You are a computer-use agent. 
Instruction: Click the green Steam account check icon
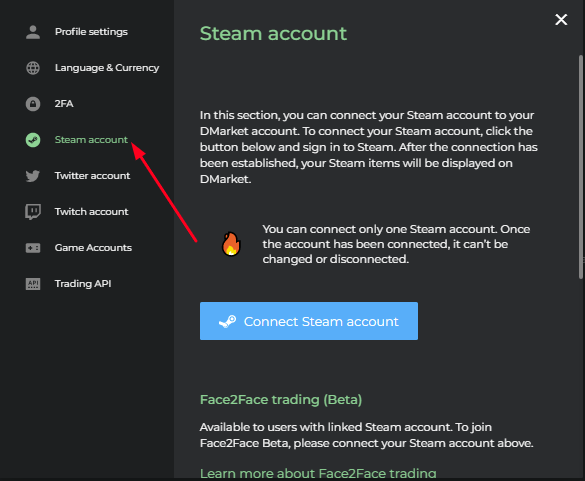pyautogui.click(x=33, y=140)
